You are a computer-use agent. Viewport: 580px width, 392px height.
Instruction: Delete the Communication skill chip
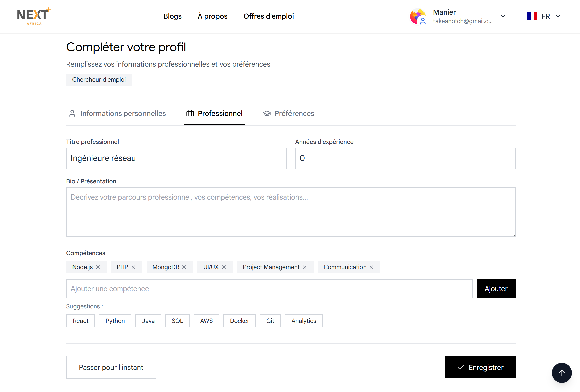tap(371, 267)
